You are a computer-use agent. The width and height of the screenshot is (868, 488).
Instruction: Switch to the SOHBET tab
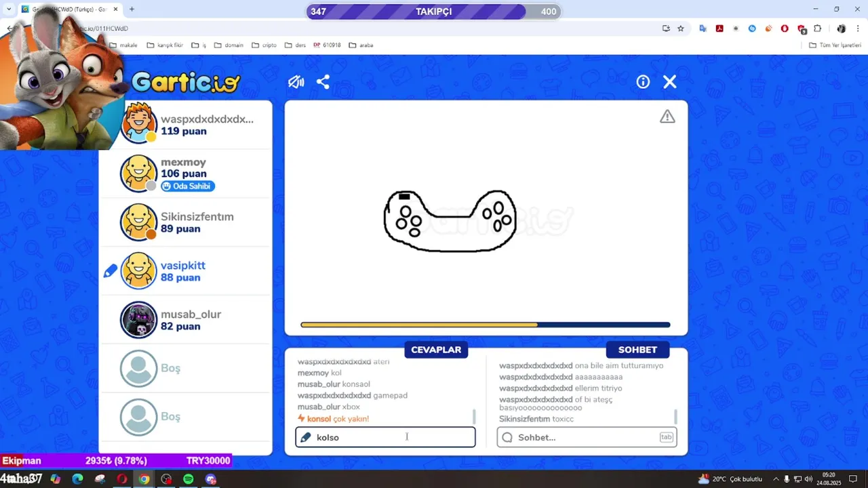(637, 350)
